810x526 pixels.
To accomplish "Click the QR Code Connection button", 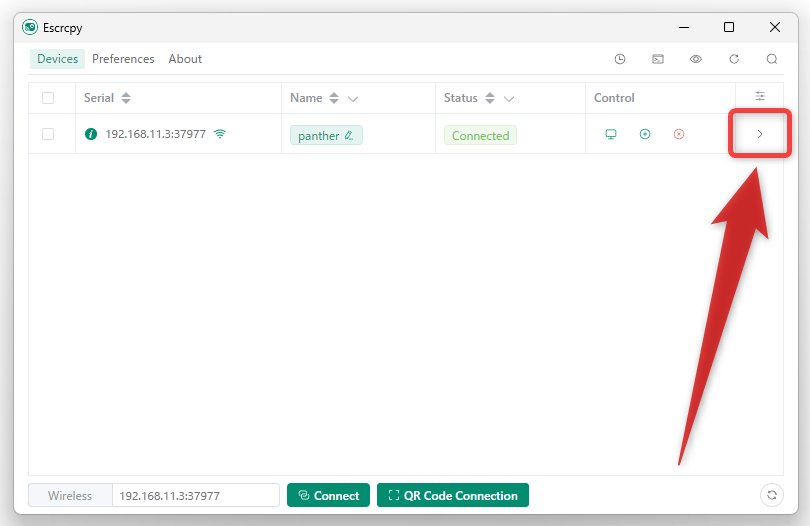I will pyautogui.click(x=453, y=495).
